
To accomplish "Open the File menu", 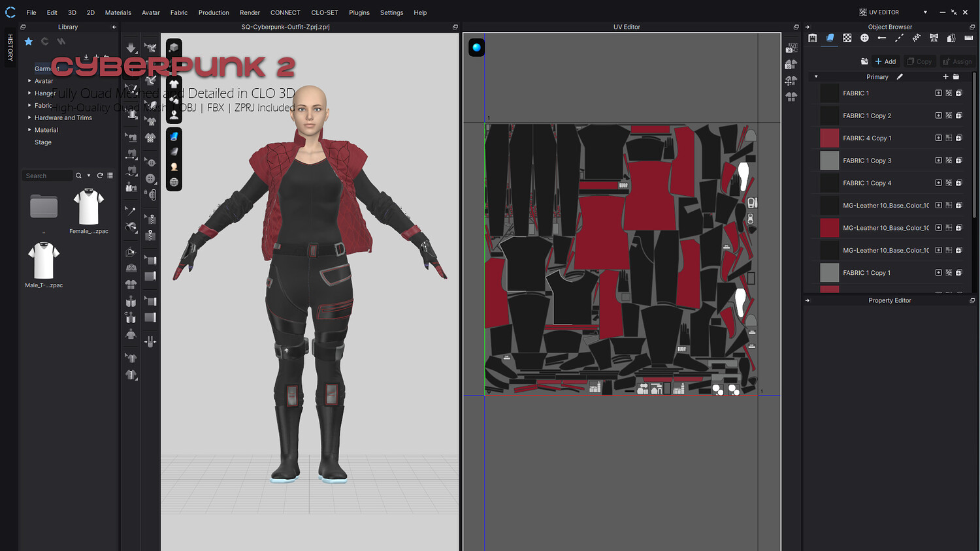I will click(31, 12).
